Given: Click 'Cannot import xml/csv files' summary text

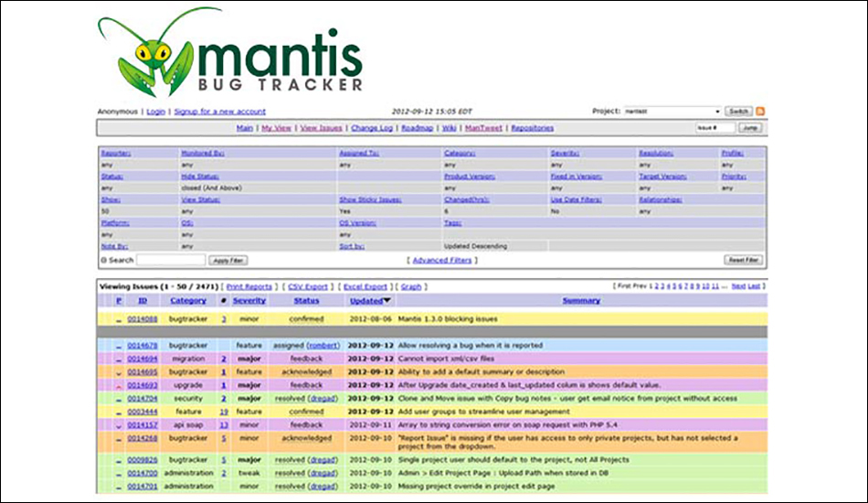Looking at the screenshot, I should (446, 359).
